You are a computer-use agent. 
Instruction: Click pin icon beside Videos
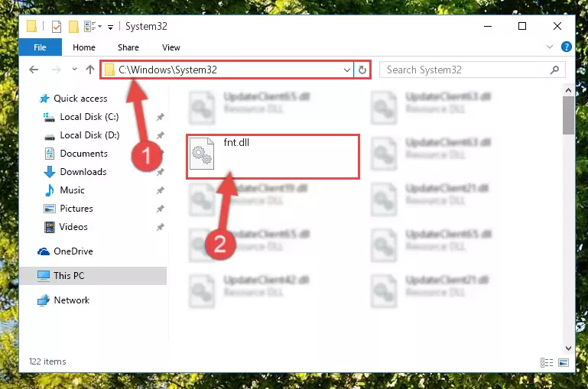(160, 227)
